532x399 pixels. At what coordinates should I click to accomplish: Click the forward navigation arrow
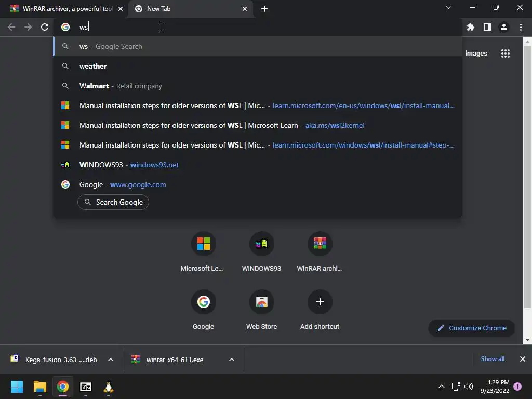tap(28, 27)
